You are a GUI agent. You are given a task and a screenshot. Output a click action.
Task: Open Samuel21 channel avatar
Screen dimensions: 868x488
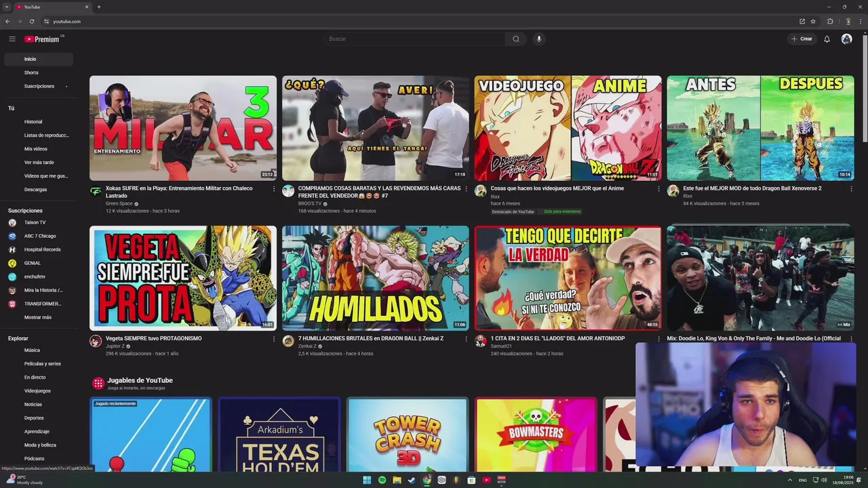coord(481,341)
